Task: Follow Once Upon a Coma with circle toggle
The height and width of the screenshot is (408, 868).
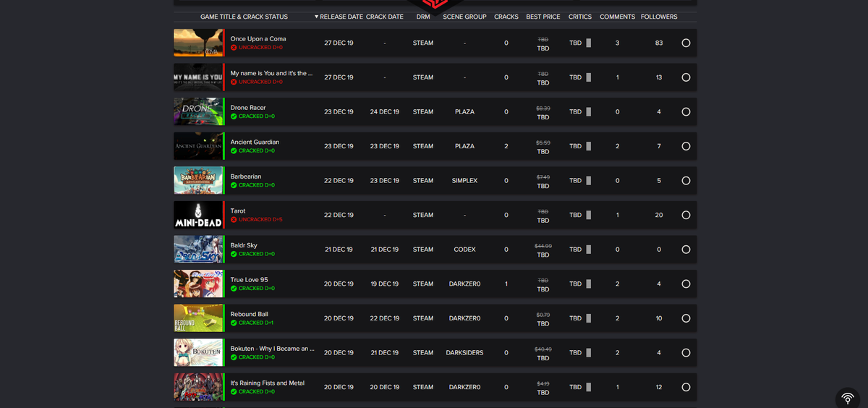Action: pyautogui.click(x=686, y=43)
